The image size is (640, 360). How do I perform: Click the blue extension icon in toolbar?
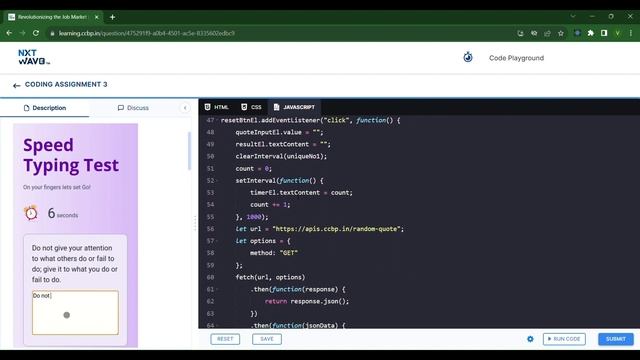click(577, 33)
